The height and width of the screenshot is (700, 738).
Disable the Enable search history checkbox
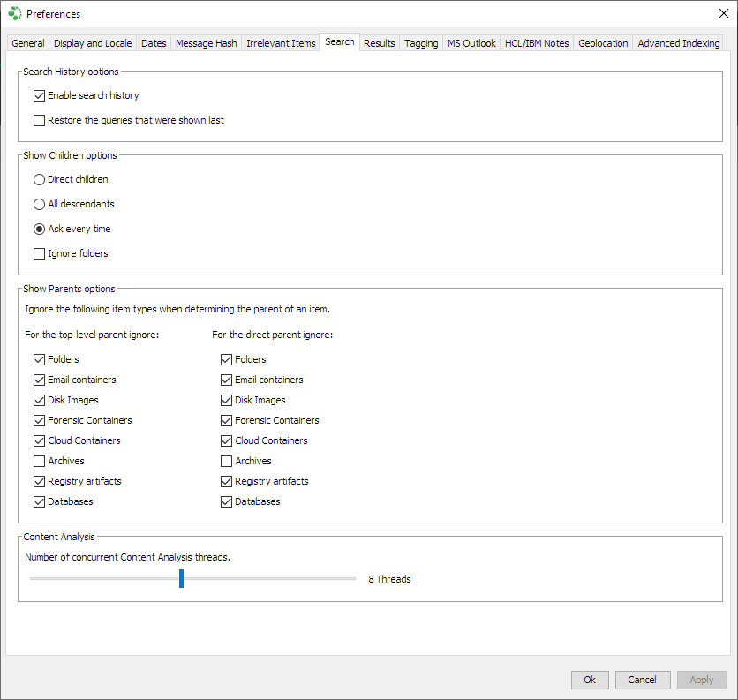pos(39,95)
